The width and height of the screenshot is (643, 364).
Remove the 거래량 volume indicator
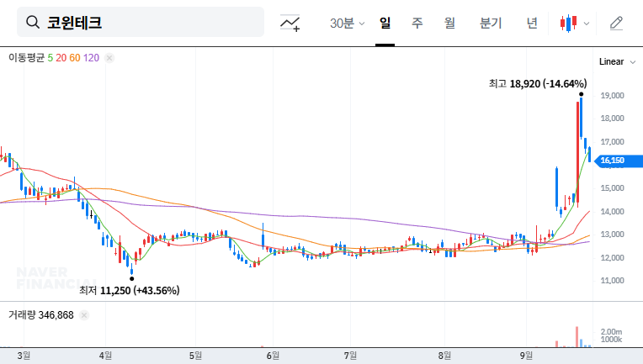tap(84, 315)
